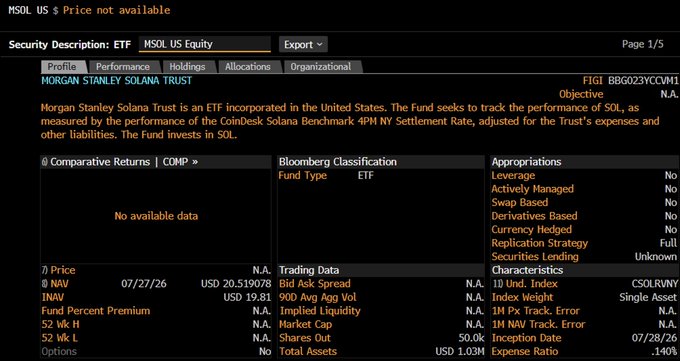Screen dimensions: 680x361
Task: Click the Market Cap label
Action: [x=306, y=324]
